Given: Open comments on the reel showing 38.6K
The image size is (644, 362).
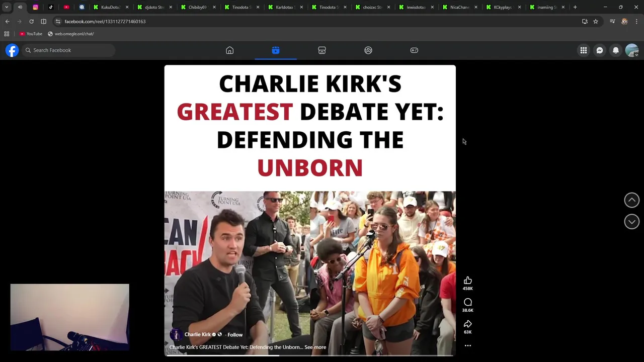Looking at the screenshot, I should pos(468,302).
